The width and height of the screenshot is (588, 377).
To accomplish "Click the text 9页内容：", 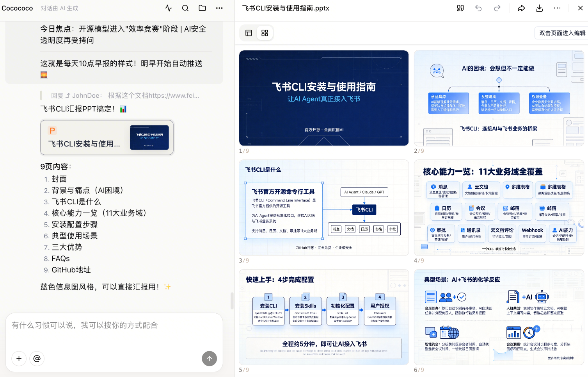I will (x=56, y=166).
